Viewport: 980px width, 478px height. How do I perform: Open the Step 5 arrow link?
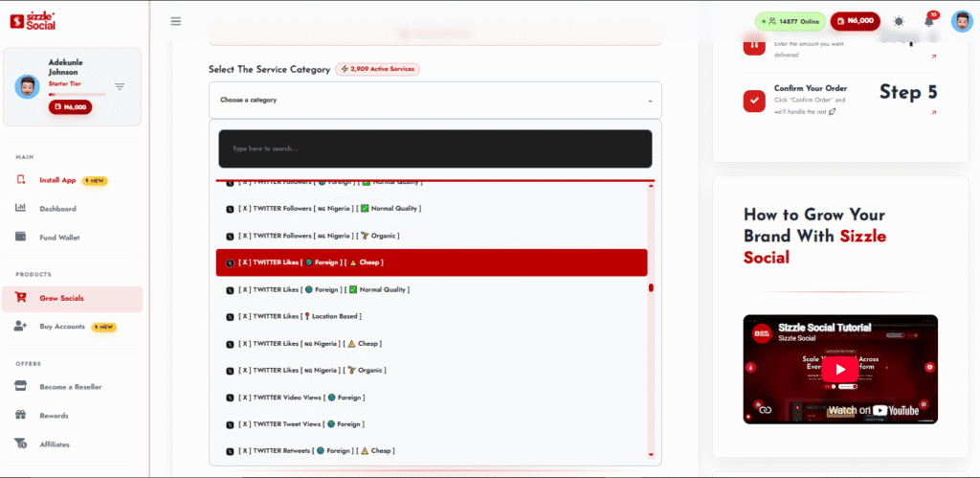click(934, 113)
